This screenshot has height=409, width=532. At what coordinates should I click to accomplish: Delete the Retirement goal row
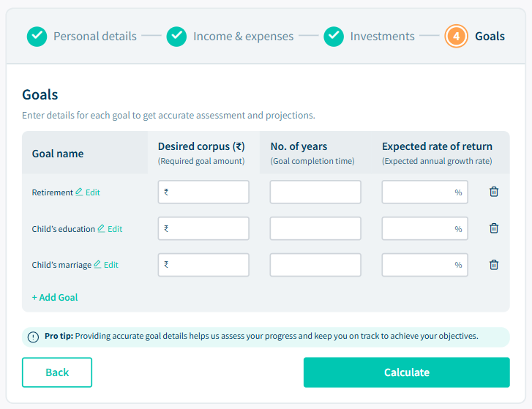click(x=494, y=192)
